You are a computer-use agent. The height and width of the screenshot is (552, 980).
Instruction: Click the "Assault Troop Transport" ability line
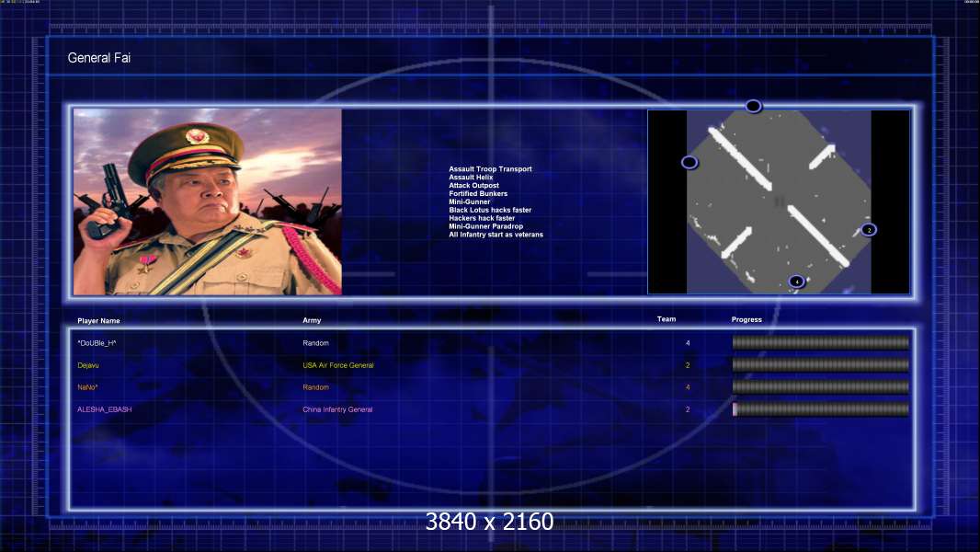(490, 168)
